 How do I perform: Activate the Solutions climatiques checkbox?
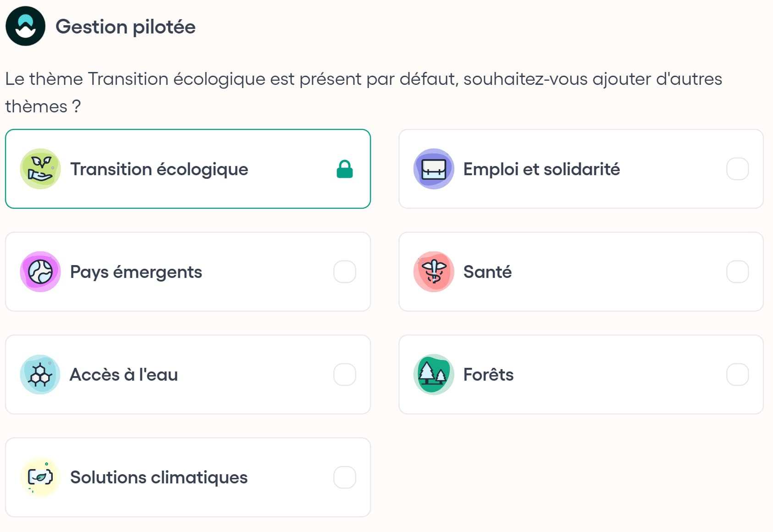coord(345,477)
